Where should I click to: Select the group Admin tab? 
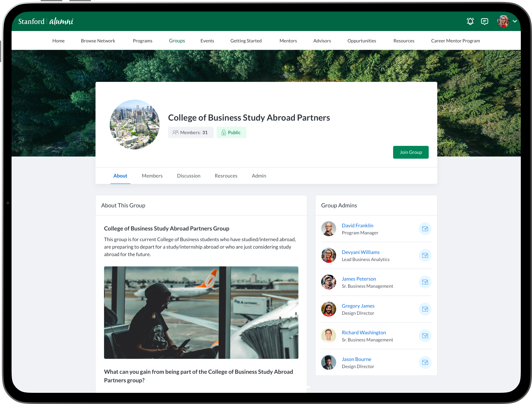[259, 176]
